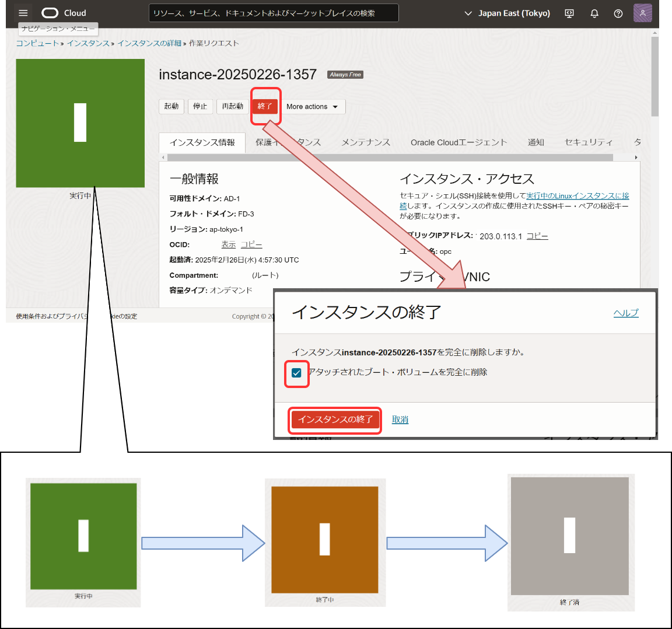This screenshot has width=672, height=629.
Task: Click the page vertical scrollbar
Action: pos(654,76)
